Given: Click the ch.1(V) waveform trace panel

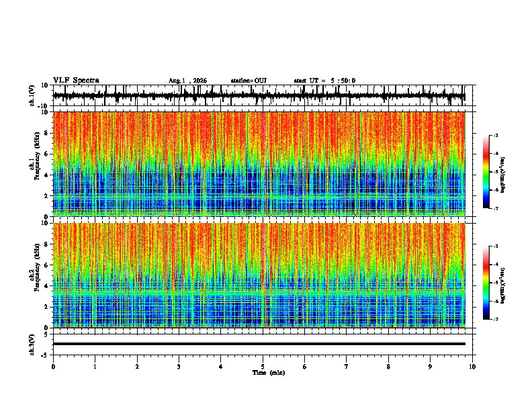Looking at the screenshot, I should coord(264,95).
